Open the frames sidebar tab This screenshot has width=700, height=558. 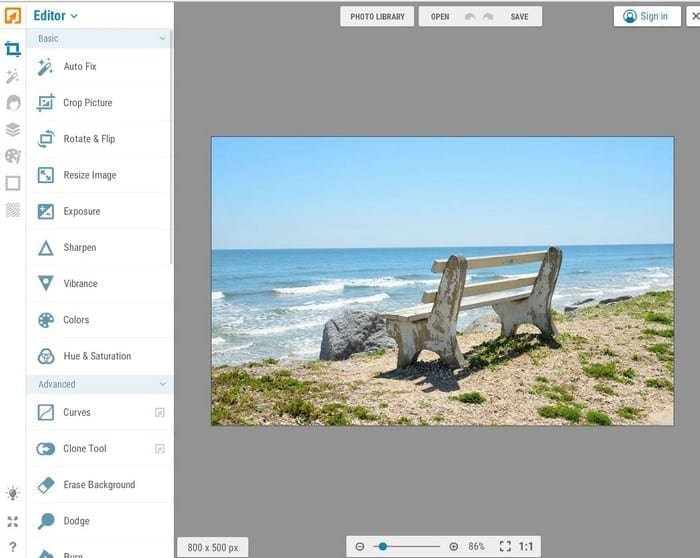pos(13,183)
